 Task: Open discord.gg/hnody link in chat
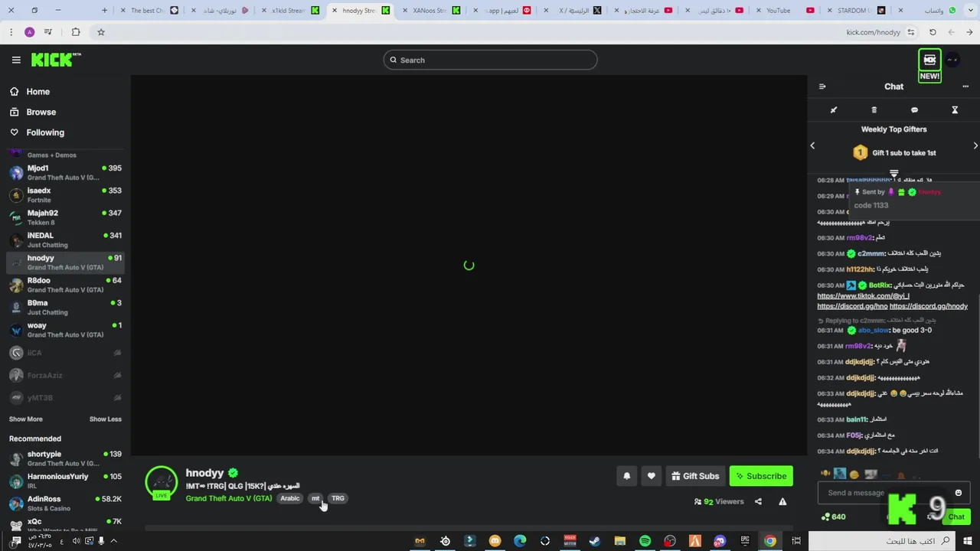[929, 306]
